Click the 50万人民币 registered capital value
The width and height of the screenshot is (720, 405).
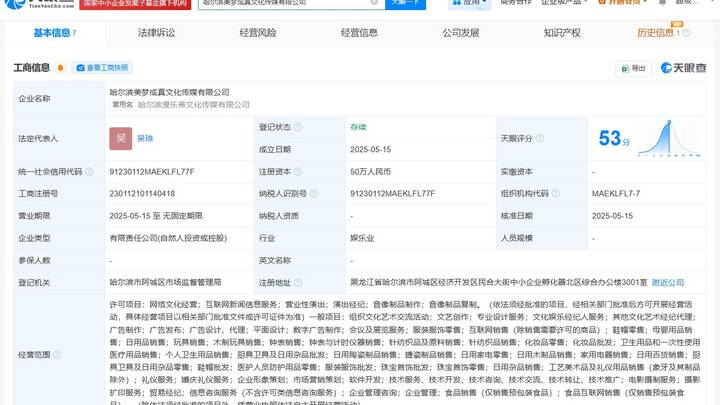point(370,172)
